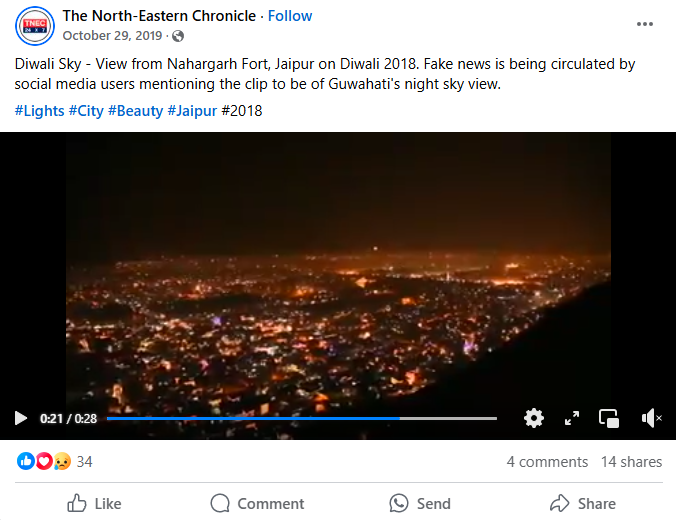Expand video to fullscreen
This screenshot has width=676, height=520.
(572, 418)
